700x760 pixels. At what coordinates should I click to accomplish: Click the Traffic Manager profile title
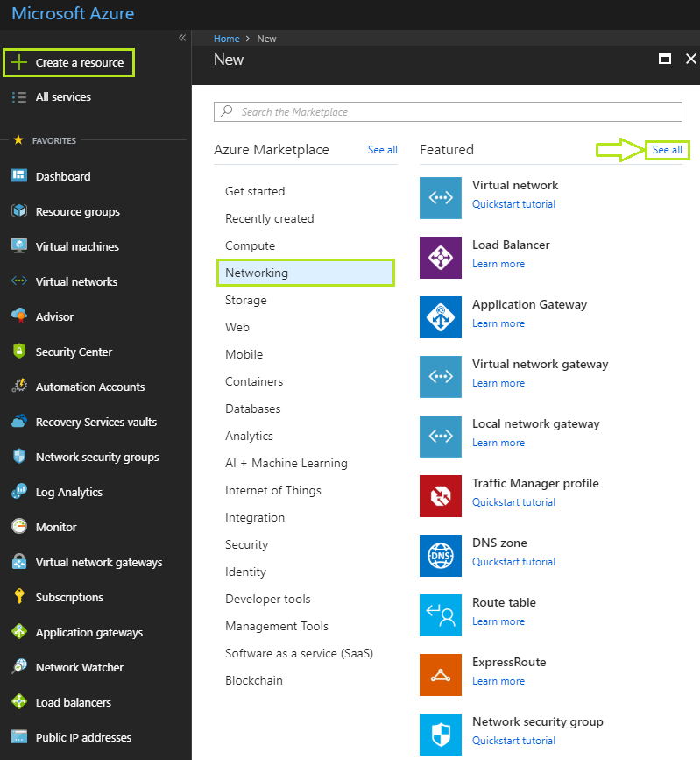click(x=535, y=483)
